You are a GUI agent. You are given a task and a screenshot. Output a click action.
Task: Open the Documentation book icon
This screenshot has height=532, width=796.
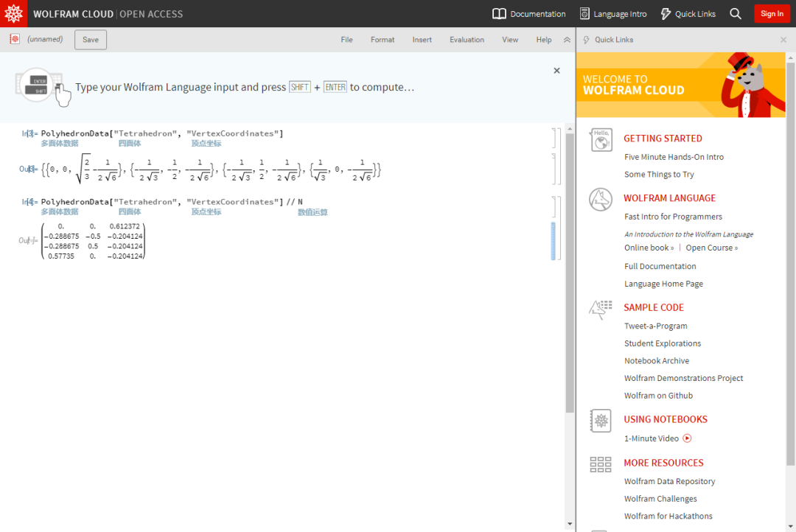[x=499, y=14]
